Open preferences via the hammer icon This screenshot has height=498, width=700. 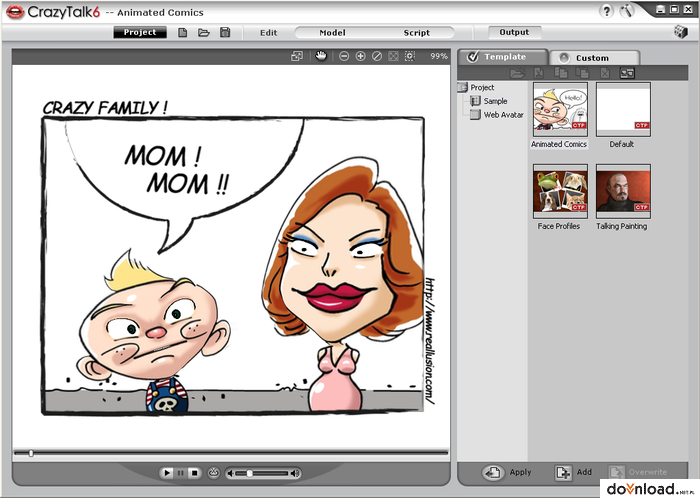[627, 11]
